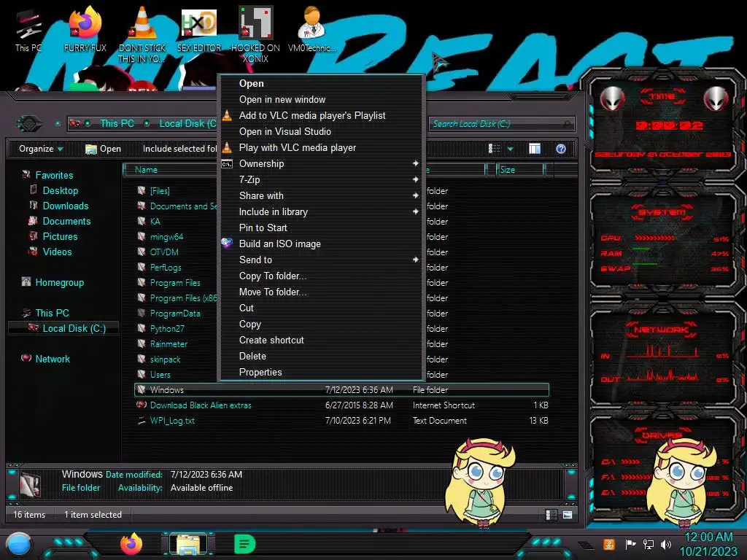The image size is (747, 560).
Task: Open the VM0Technic desktop shortcut
Action: (311, 29)
